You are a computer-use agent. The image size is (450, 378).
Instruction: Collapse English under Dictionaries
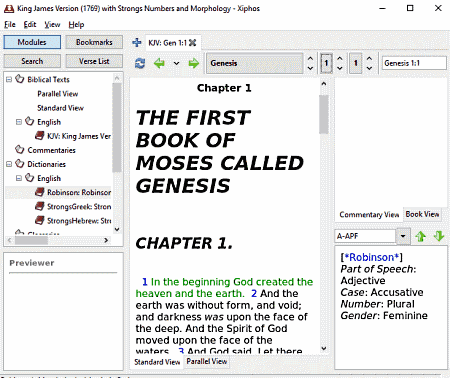(x=19, y=178)
